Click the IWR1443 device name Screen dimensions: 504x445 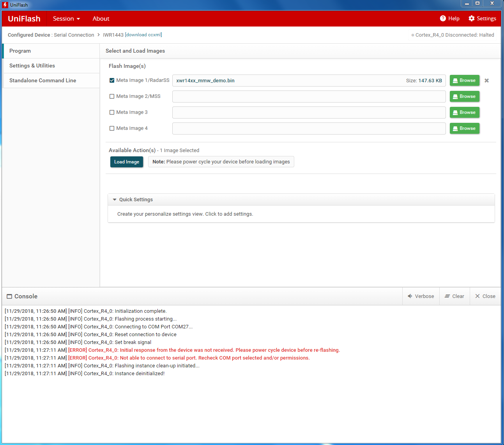(x=113, y=35)
